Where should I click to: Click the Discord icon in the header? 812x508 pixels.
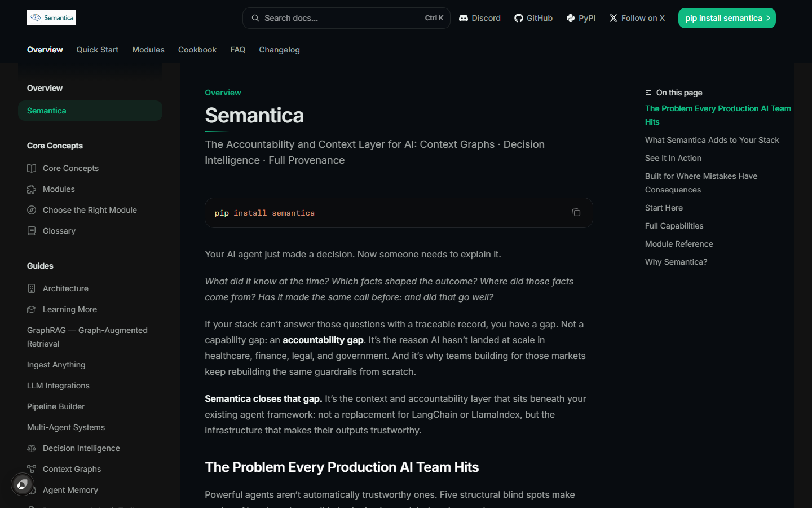464,18
